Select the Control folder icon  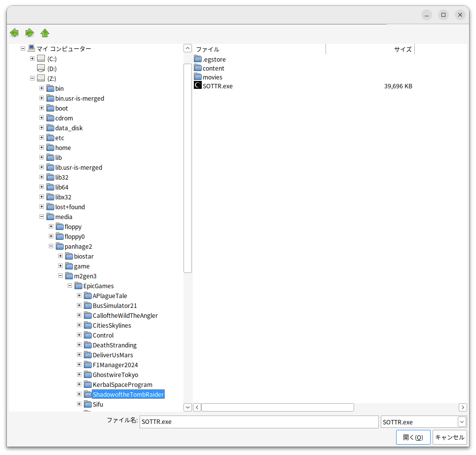tap(88, 335)
